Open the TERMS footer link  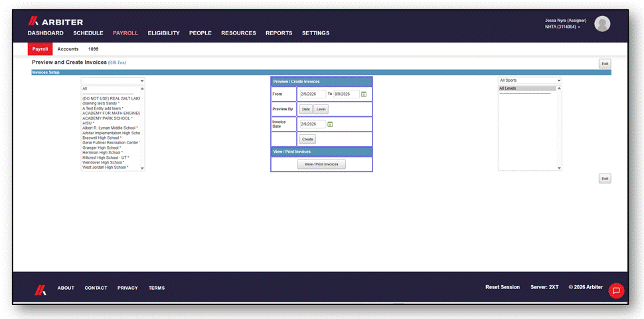point(157,288)
